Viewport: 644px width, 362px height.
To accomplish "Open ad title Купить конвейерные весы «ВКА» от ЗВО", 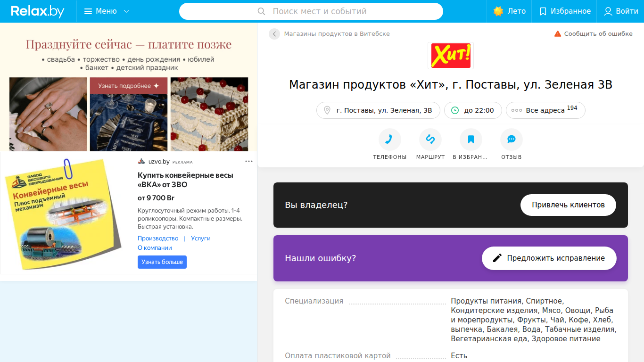I will 185,180.
